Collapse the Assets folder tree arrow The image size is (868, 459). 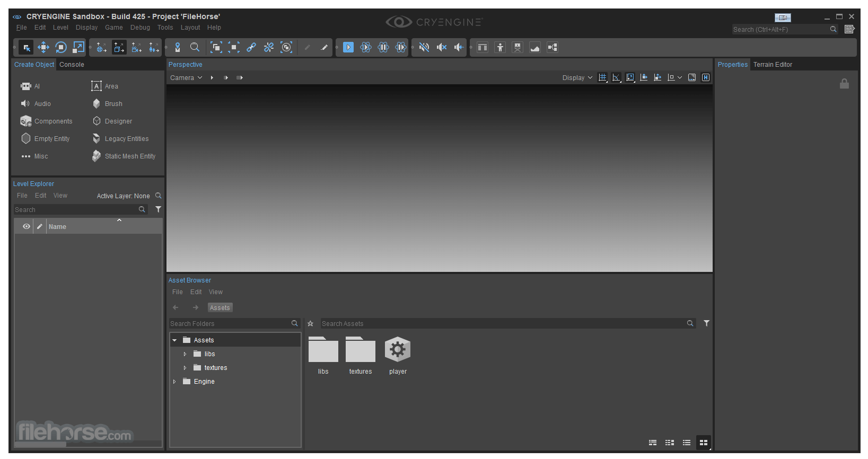174,340
